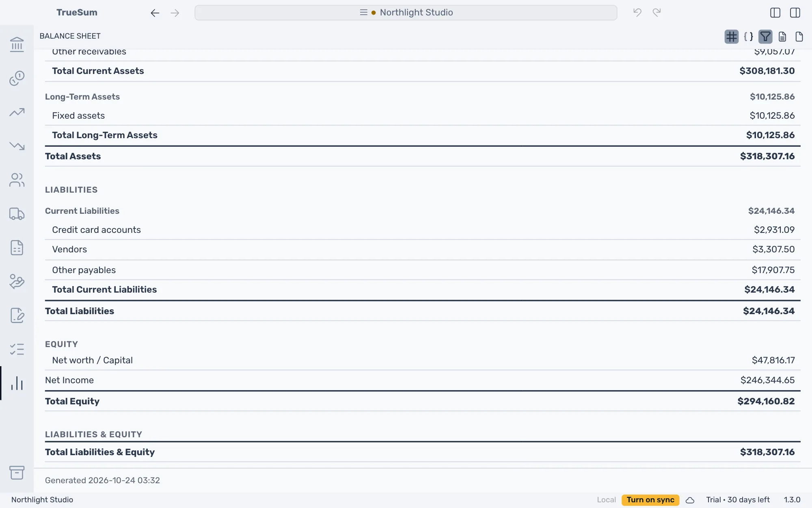The image size is (812, 508).
Task: Click the Total Liabilities row
Action: [x=423, y=311]
